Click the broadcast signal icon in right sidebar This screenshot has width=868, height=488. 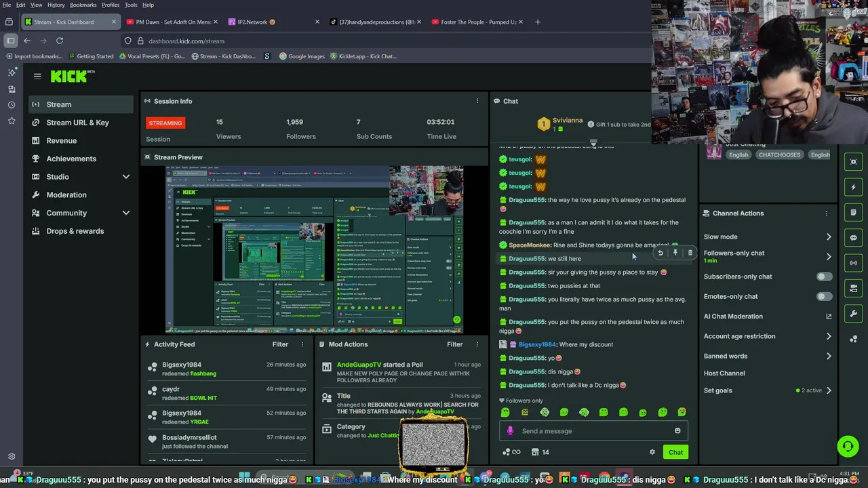(x=854, y=263)
